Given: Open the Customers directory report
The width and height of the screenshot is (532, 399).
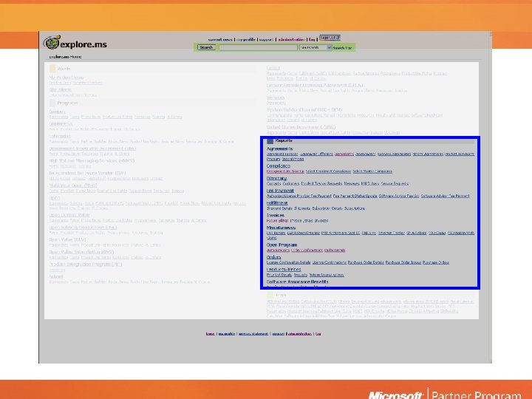Looking at the screenshot, I should click(x=291, y=183).
